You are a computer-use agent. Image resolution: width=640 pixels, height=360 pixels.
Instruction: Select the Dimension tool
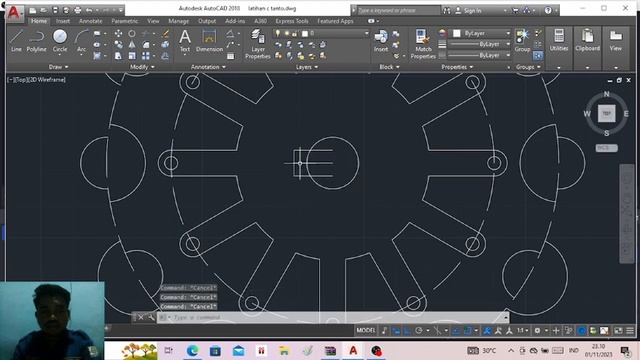click(209, 40)
